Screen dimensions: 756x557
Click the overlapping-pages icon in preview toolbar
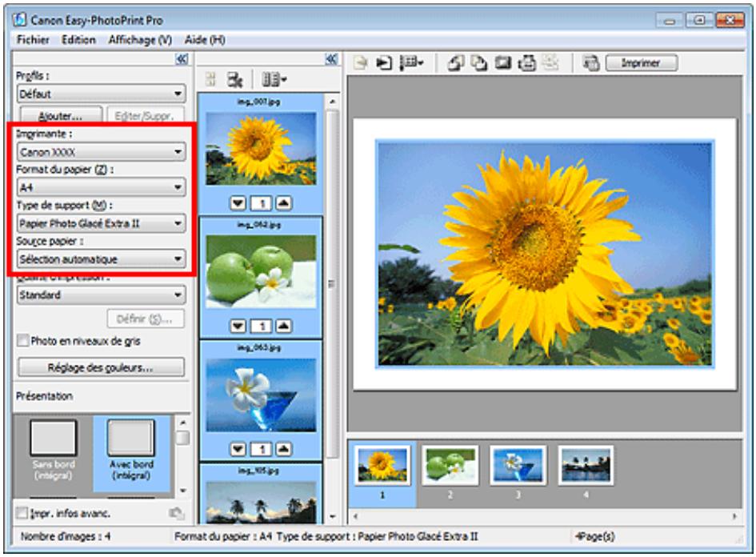pos(478,63)
